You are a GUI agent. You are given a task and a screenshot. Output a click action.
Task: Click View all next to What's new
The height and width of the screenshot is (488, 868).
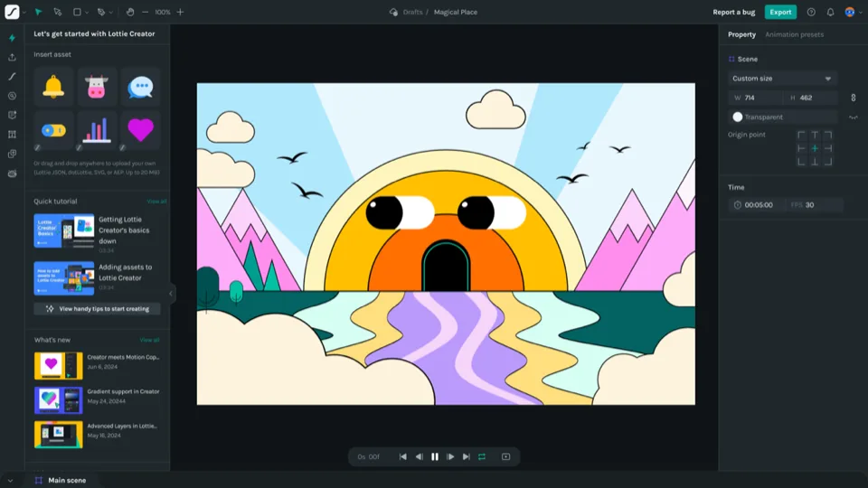pos(149,340)
